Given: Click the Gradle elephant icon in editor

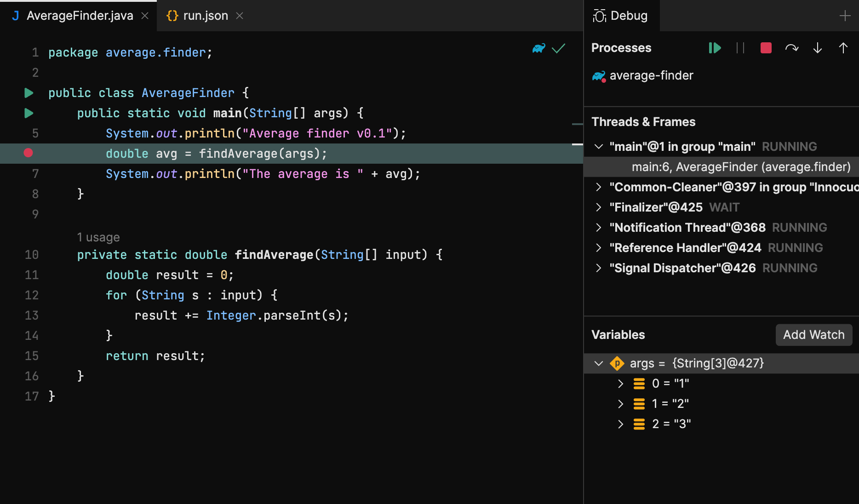Looking at the screenshot, I should tap(538, 48).
